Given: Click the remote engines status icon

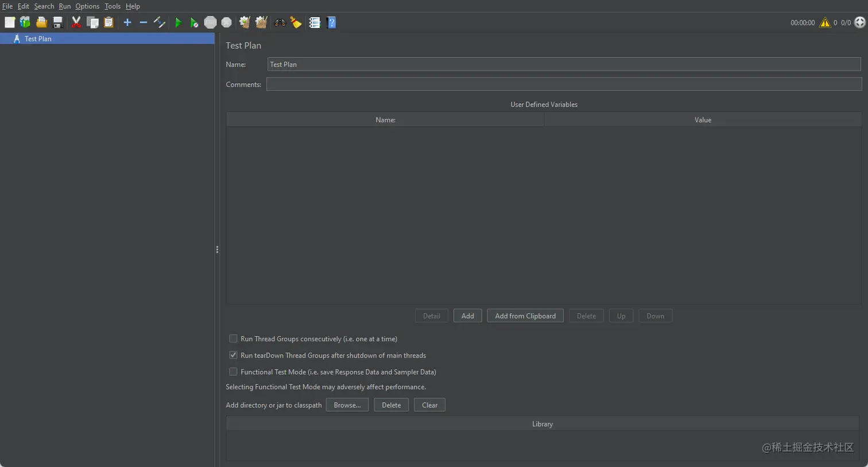Looking at the screenshot, I should [860, 22].
